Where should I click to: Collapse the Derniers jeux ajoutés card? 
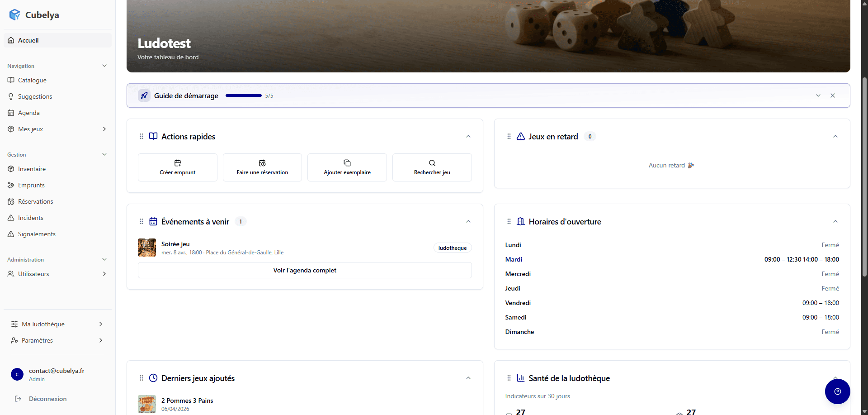pyautogui.click(x=468, y=378)
